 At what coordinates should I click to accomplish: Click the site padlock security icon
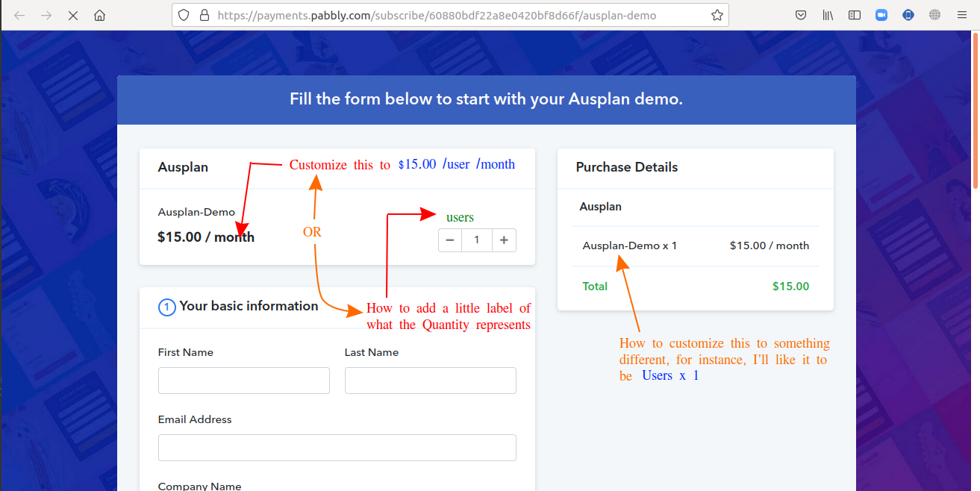click(204, 15)
